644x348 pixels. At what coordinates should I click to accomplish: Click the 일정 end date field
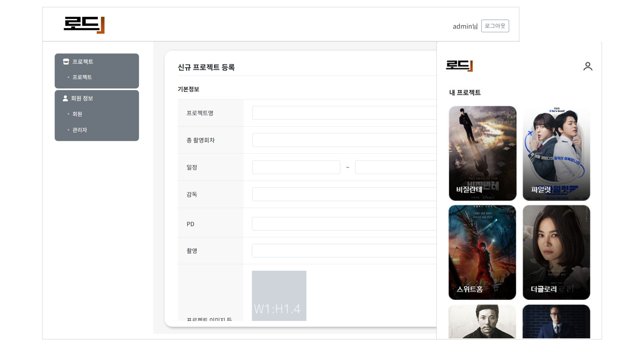pyautogui.click(x=396, y=167)
